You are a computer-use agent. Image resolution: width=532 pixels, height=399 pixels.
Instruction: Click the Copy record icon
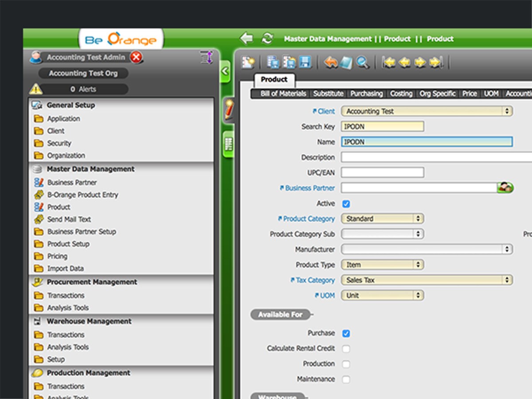[x=272, y=62]
